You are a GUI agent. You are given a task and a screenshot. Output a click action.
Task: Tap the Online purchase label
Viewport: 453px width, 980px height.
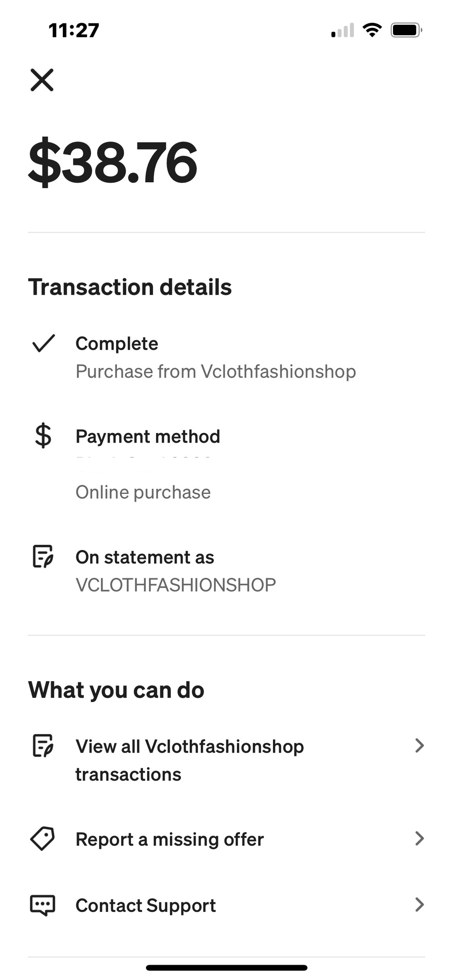pyautogui.click(x=143, y=492)
